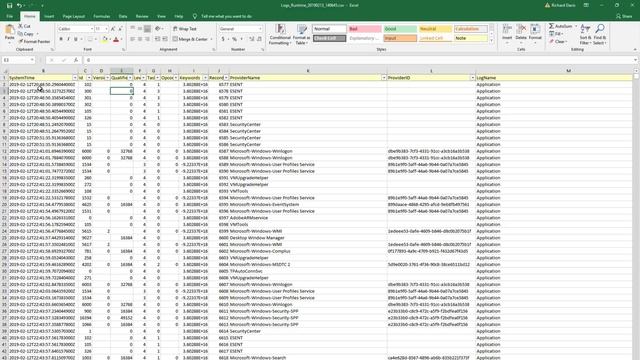Screen dimensions: 640x360
Task: Toggle Bold formatting
Action: (x=61, y=39)
